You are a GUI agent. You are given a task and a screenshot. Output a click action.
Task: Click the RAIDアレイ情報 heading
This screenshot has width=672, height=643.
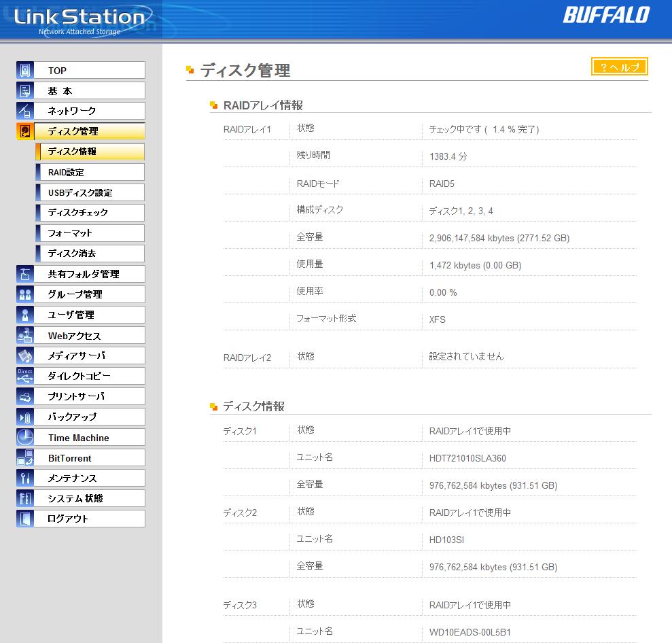tap(263, 105)
